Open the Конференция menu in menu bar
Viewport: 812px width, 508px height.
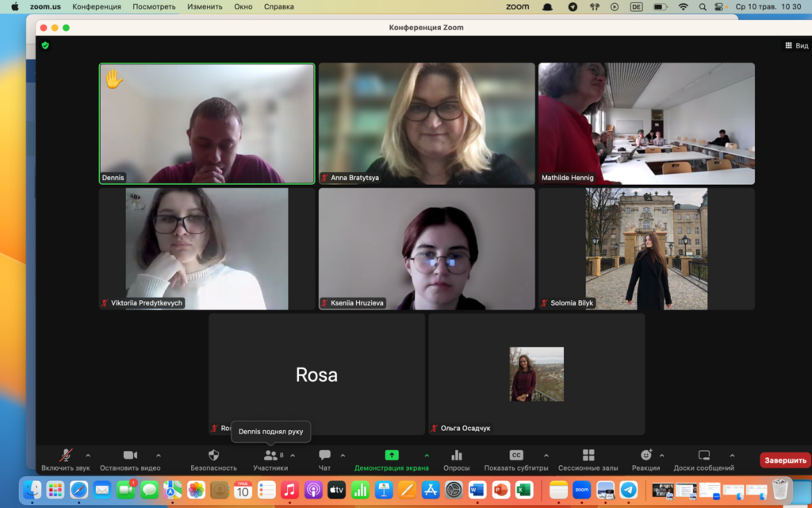tap(97, 6)
